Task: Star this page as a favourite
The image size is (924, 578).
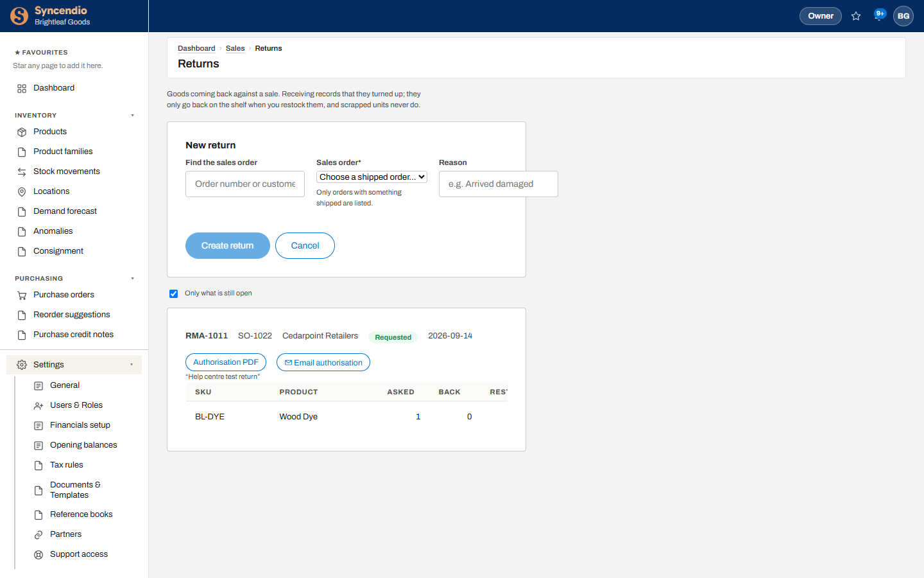Action: tap(856, 16)
